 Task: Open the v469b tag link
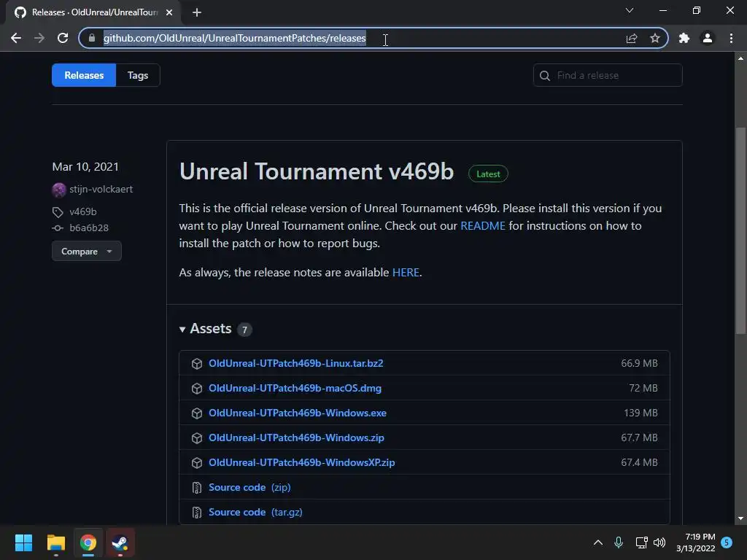pos(83,211)
